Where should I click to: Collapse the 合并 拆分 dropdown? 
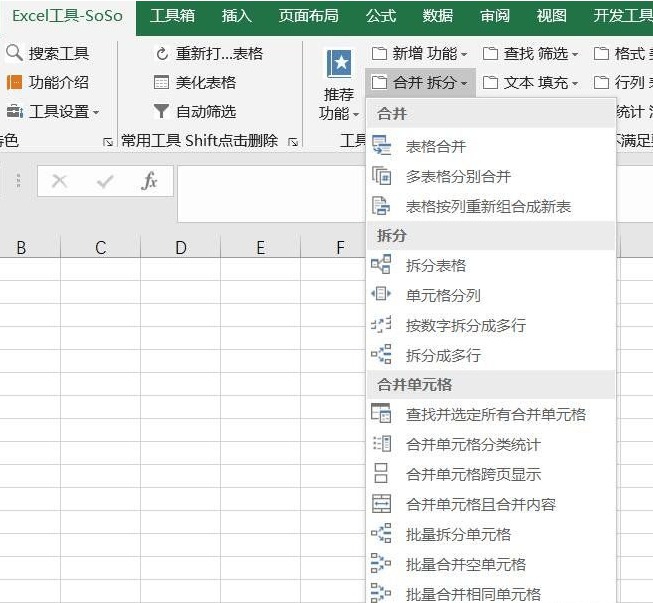click(420, 82)
